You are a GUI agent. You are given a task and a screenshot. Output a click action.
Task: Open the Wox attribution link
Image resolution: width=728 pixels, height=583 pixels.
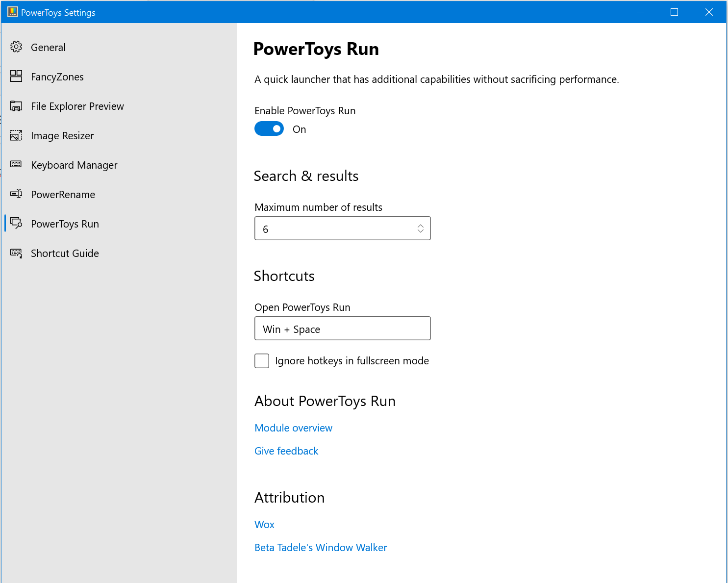(264, 524)
